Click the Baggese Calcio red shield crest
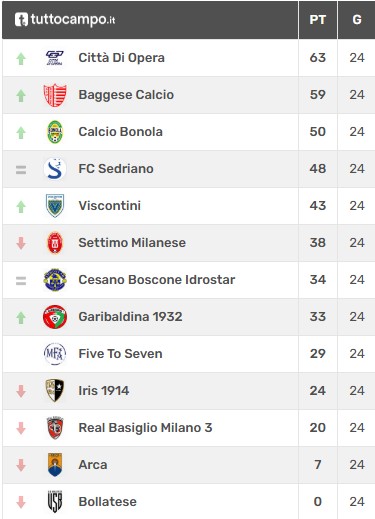 [x=55, y=95]
